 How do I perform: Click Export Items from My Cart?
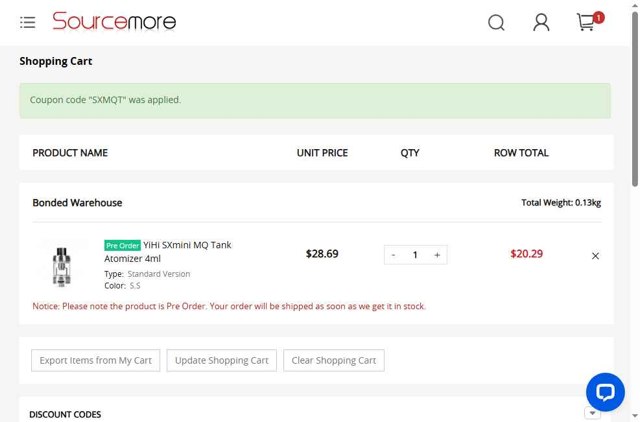[96, 360]
